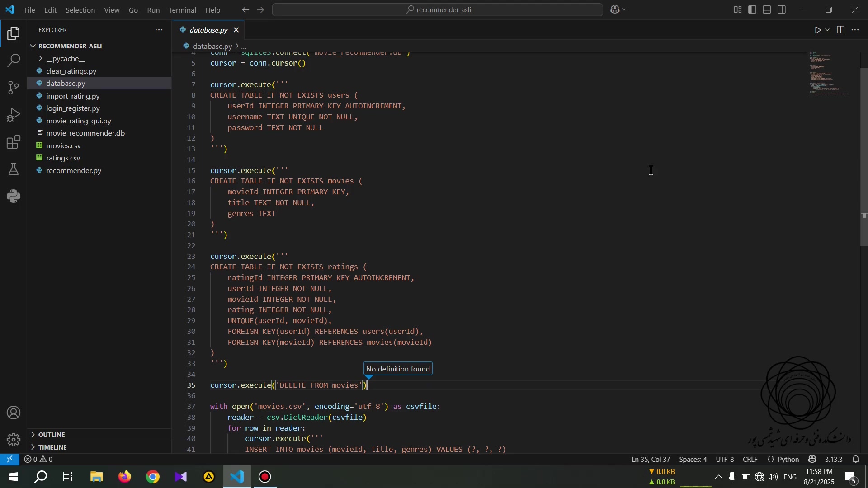Open Run and Debug view
This screenshot has width=868, height=488.
14,115
